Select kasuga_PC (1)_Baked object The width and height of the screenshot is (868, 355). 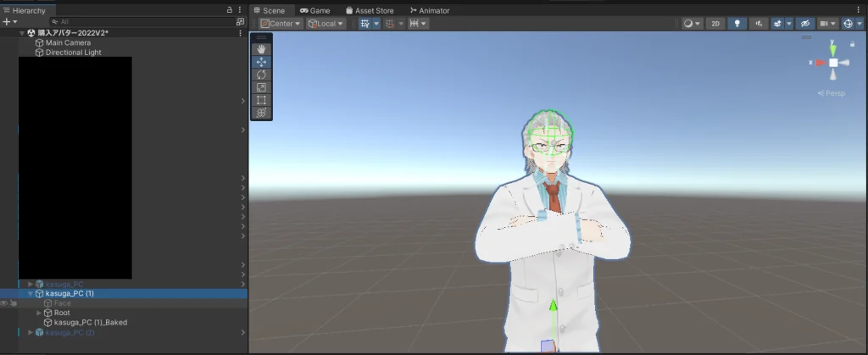click(90, 322)
